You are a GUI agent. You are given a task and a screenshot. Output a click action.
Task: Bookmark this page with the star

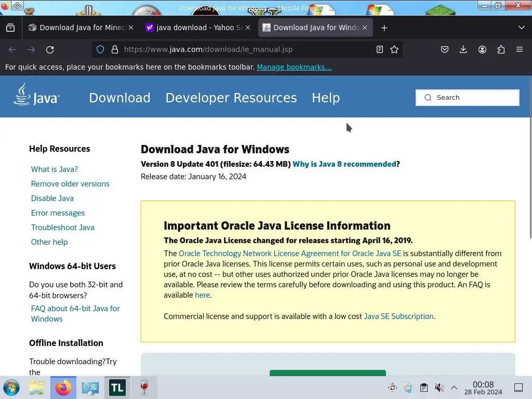click(x=394, y=49)
